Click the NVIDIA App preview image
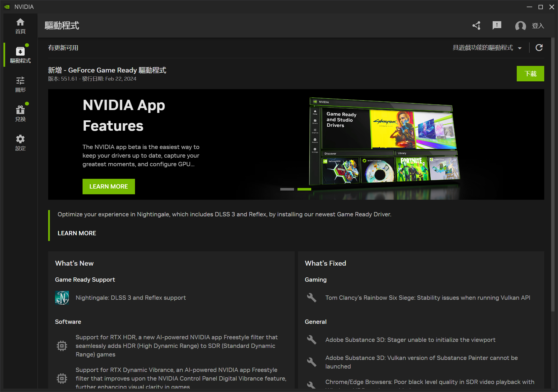The width and height of the screenshot is (558, 392). [384, 142]
